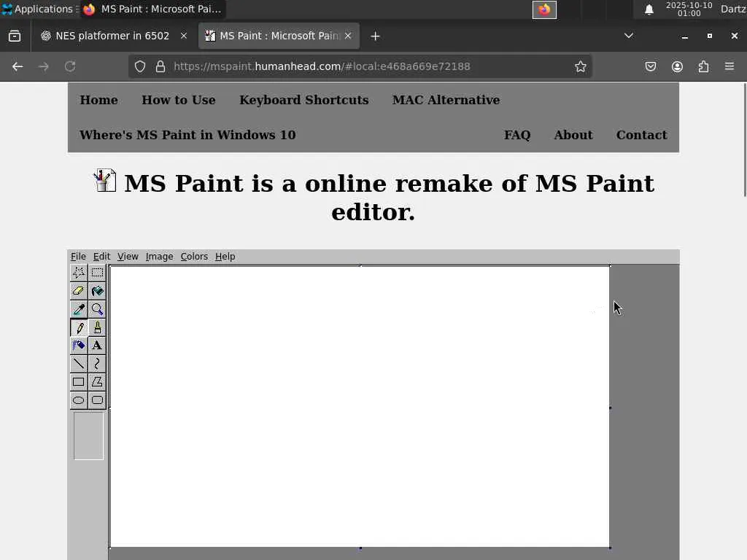Select the rectangular Select tool
The height and width of the screenshot is (560, 747).
[97, 273]
